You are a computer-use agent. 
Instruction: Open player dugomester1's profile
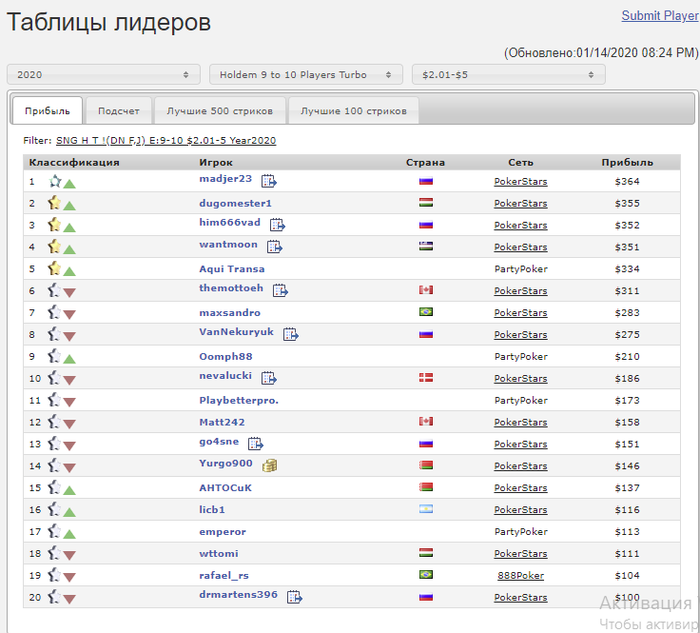(235, 203)
